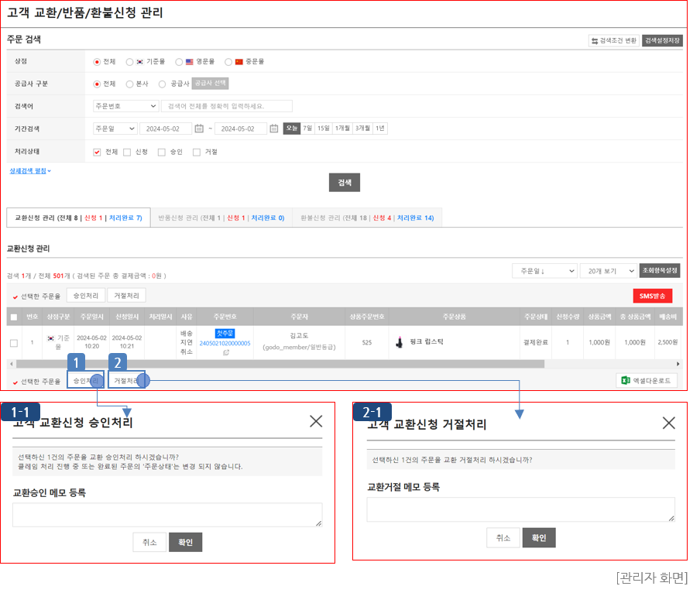Switch to the 환불신청 관리 tab
This screenshot has width=700, height=593.
(x=367, y=218)
